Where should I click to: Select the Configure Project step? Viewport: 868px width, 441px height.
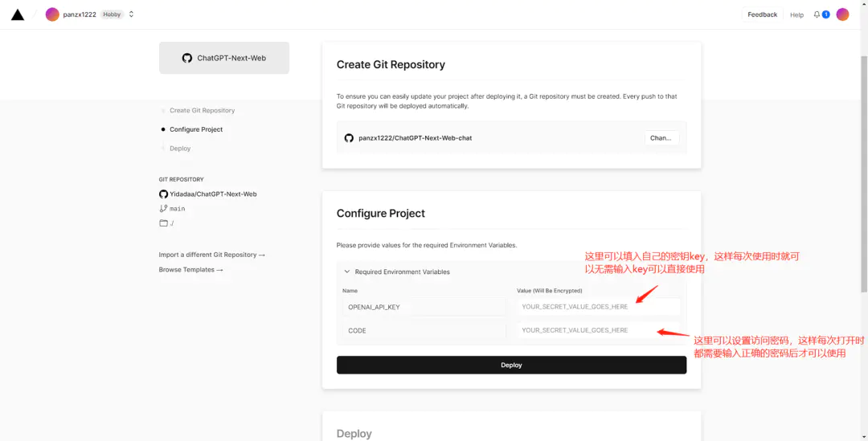[x=195, y=129]
